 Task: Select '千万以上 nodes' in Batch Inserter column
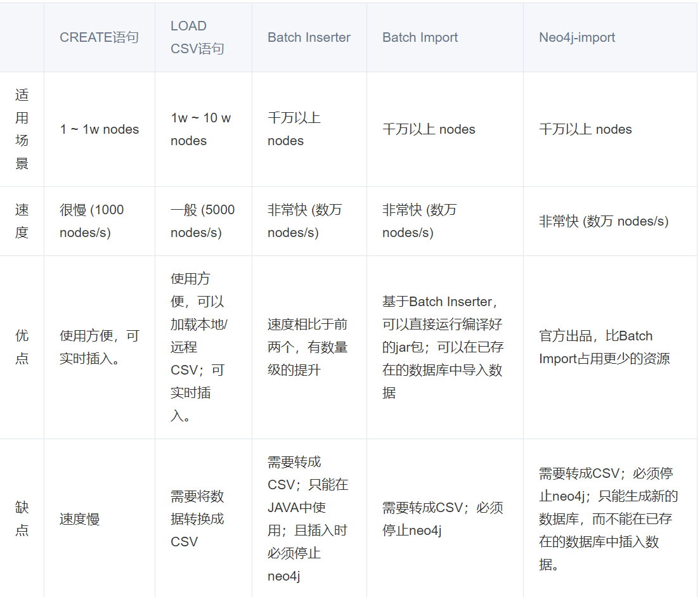coord(309,129)
